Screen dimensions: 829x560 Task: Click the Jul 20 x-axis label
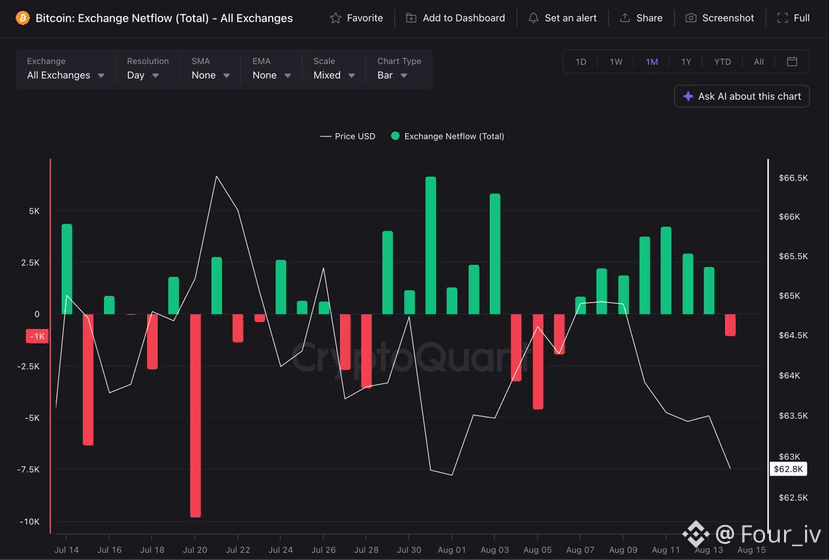(195, 550)
